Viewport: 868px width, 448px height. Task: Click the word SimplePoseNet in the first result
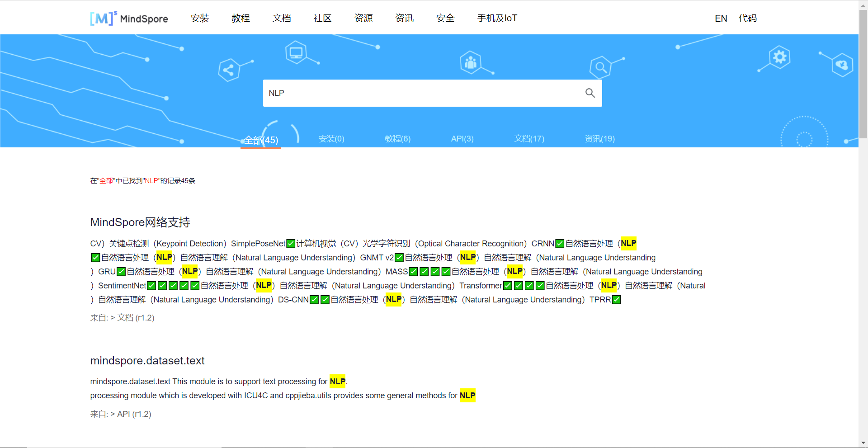258,244
